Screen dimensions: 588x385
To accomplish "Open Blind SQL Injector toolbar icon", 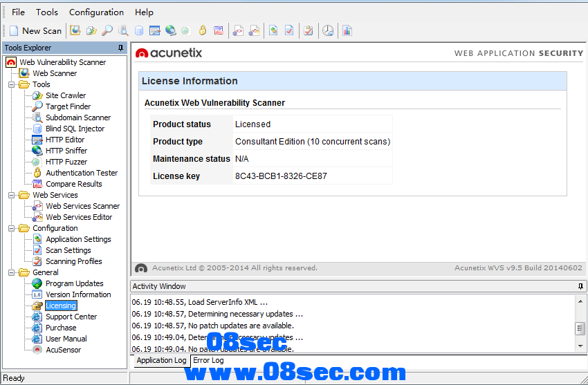I will (139, 30).
